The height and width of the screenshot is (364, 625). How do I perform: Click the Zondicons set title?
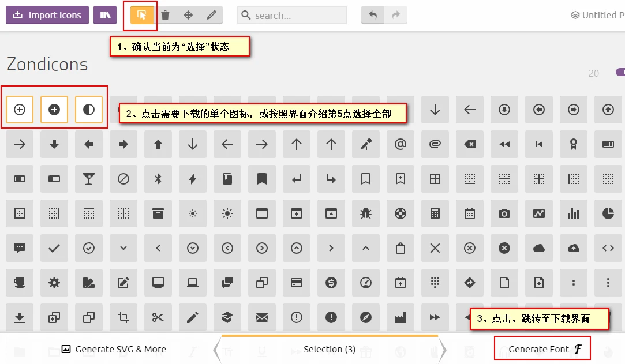[47, 64]
